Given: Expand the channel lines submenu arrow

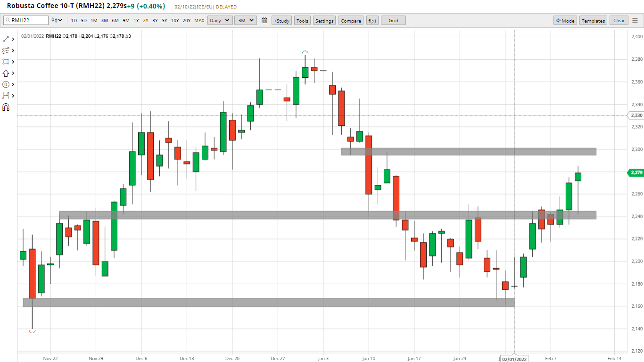Looking at the screenshot, I should 13,50.
